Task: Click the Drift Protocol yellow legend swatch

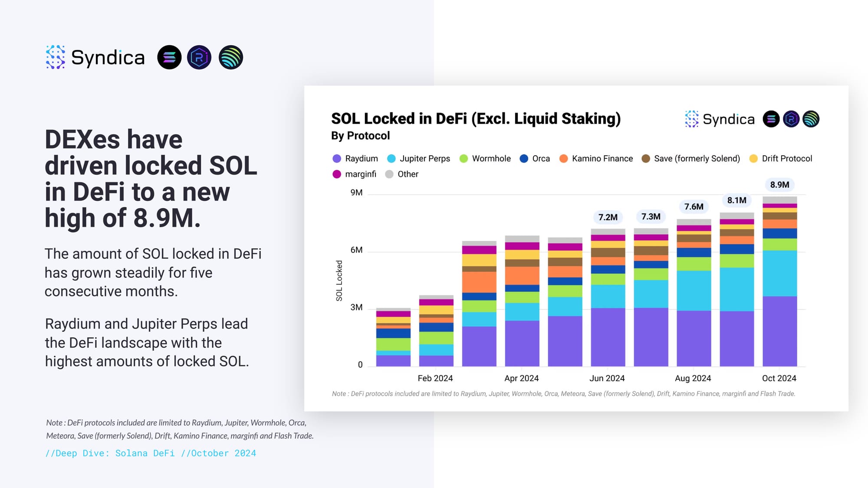Action: (x=753, y=159)
